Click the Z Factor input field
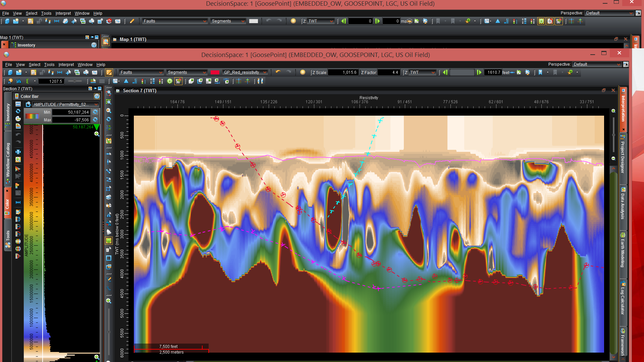Screen dimensions: 644x362 389,72
